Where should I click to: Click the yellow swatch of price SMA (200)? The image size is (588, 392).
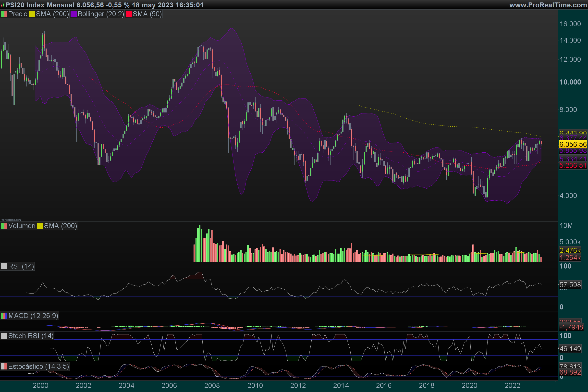click(32, 14)
